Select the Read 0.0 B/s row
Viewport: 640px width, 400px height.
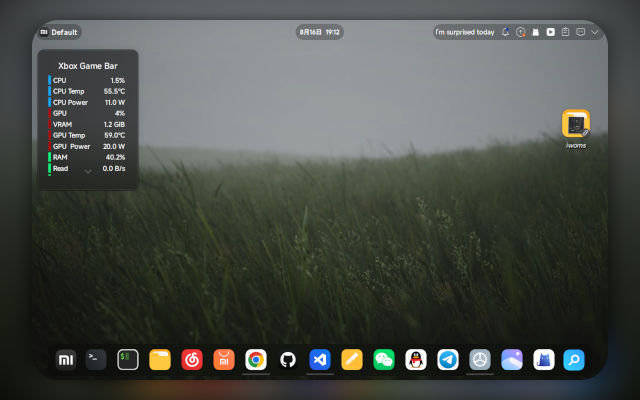coord(87,168)
